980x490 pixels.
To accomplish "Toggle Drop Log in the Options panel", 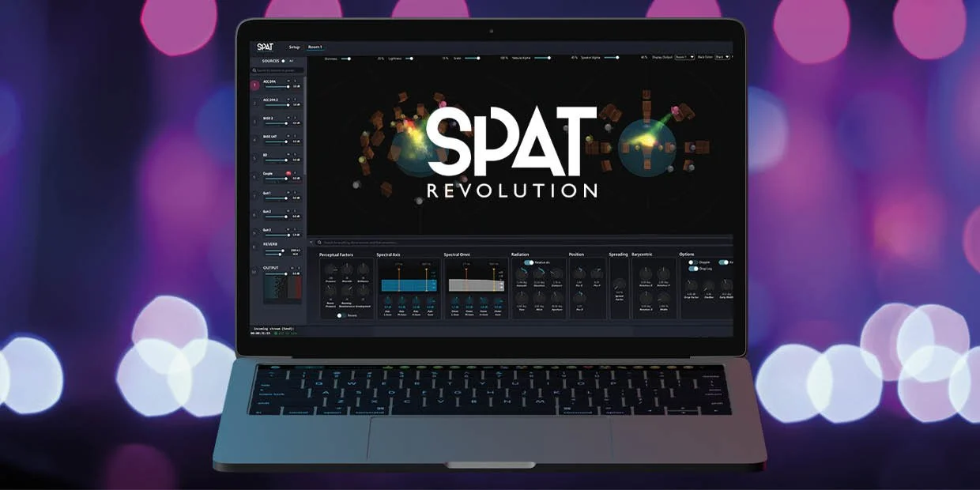I will 692,269.
